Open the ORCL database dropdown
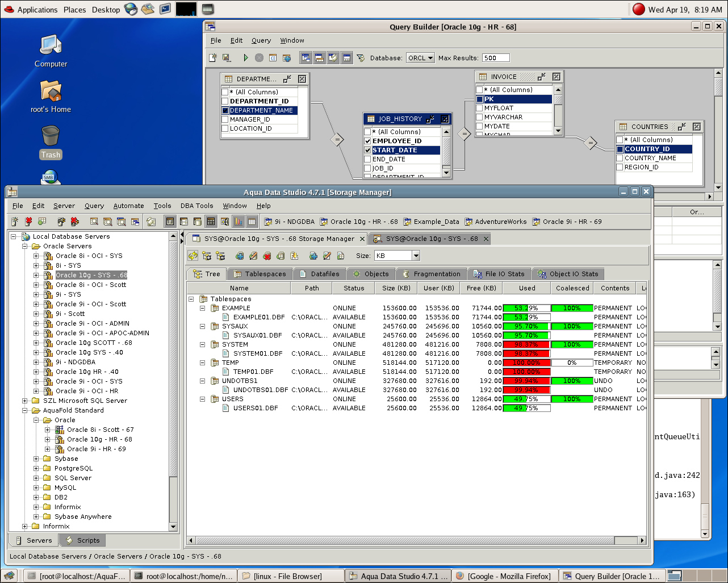Screen dimensions: 728x583 coord(420,57)
